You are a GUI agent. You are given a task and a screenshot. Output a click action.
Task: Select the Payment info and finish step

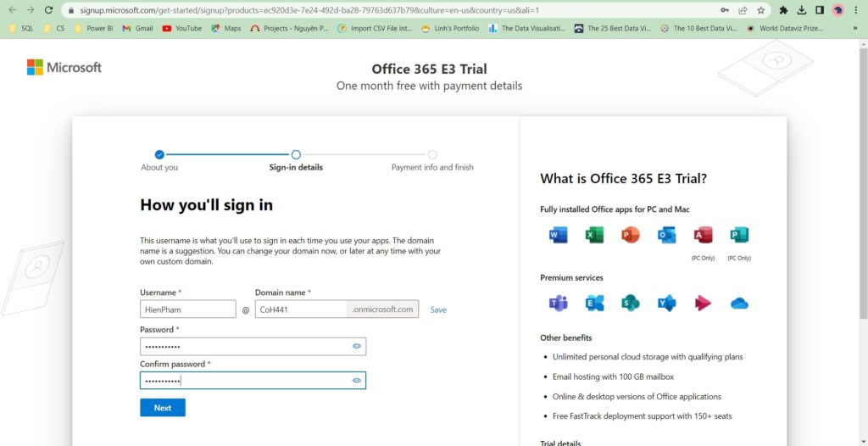432,155
